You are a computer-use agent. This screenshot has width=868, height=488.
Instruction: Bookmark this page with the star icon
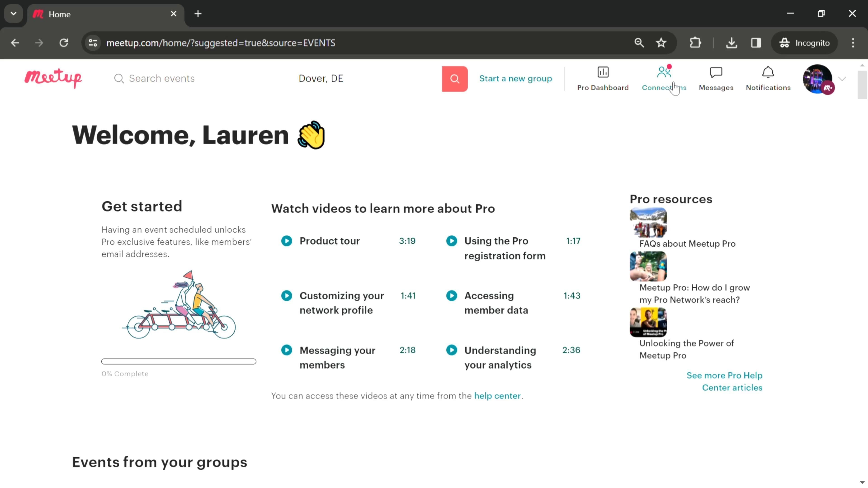coord(661,43)
